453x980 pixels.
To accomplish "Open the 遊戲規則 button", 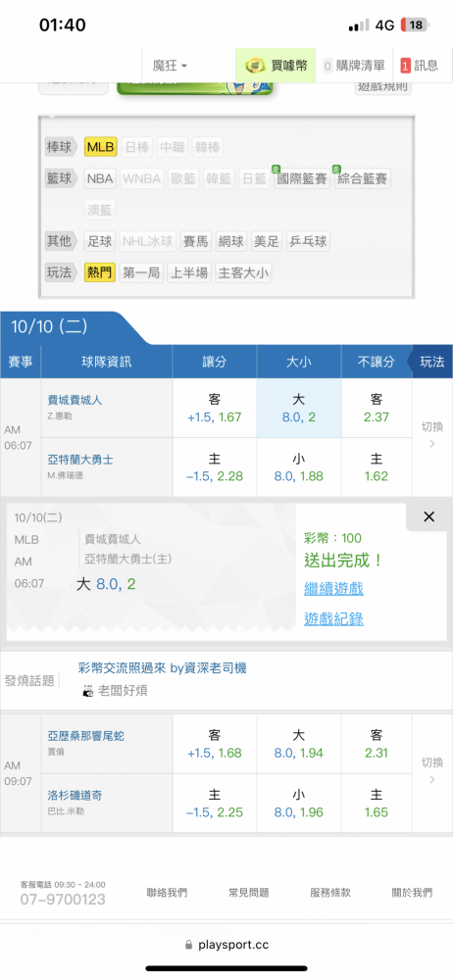I will [383, 87].
